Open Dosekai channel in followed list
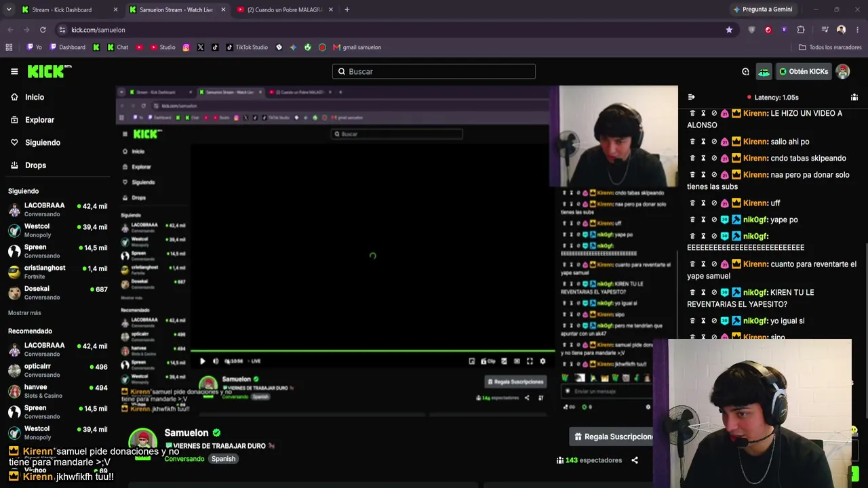 [x=58, y=293]
